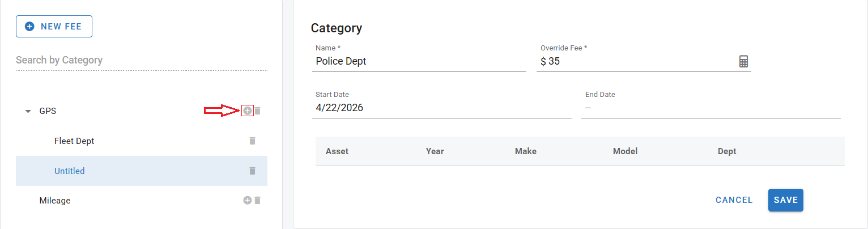Click the End Date field

coord(711,108)
